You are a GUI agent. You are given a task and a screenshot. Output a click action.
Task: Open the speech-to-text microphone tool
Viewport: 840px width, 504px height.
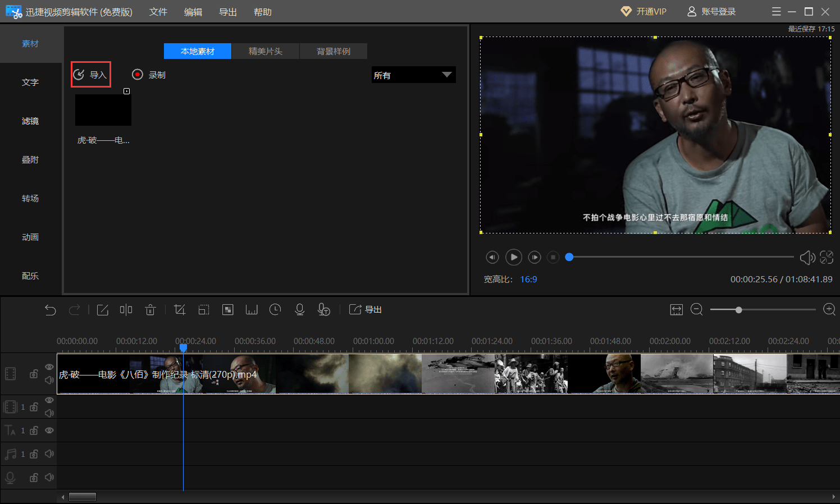324,310
